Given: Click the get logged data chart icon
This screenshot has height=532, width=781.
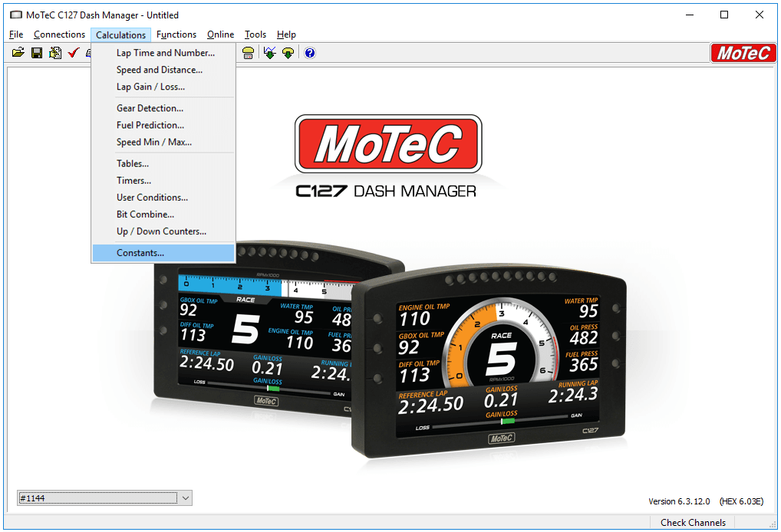Looking at the screenshot, I should coord(269,53).
